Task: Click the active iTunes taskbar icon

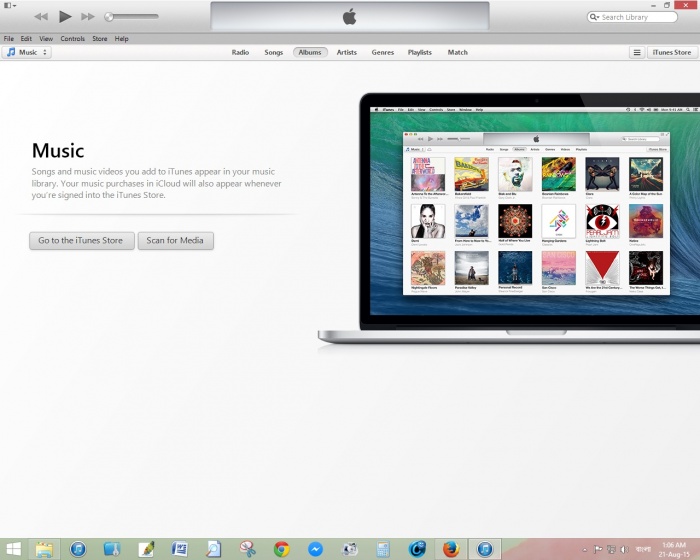Action: [485, 549]
